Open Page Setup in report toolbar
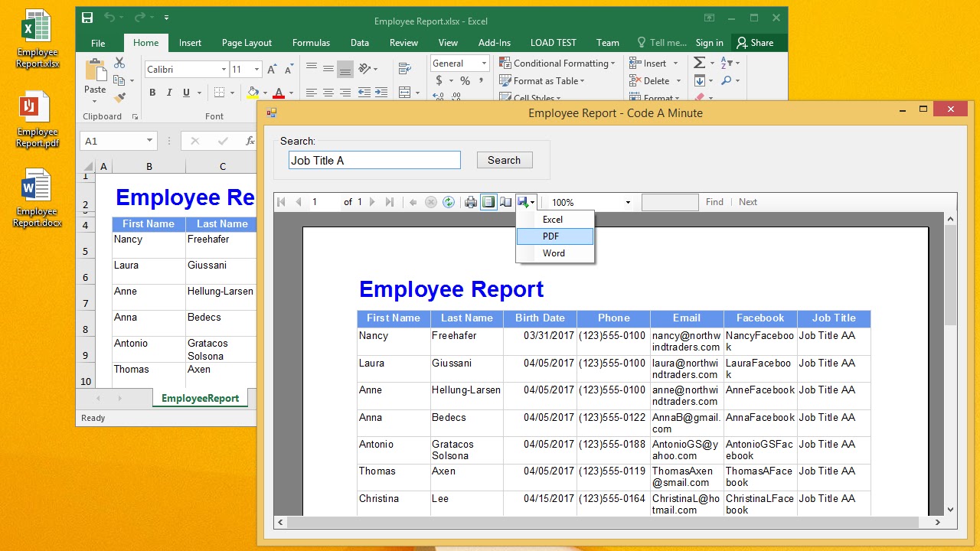 506,202
